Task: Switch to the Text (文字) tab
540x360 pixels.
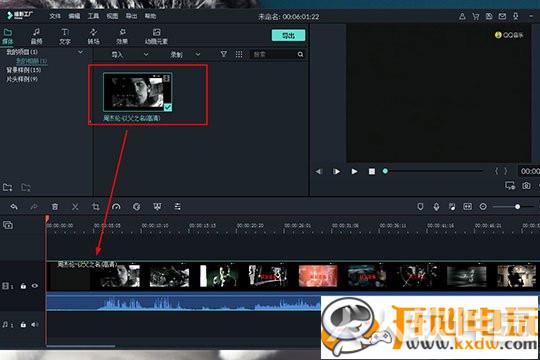Action: point(65,37)
